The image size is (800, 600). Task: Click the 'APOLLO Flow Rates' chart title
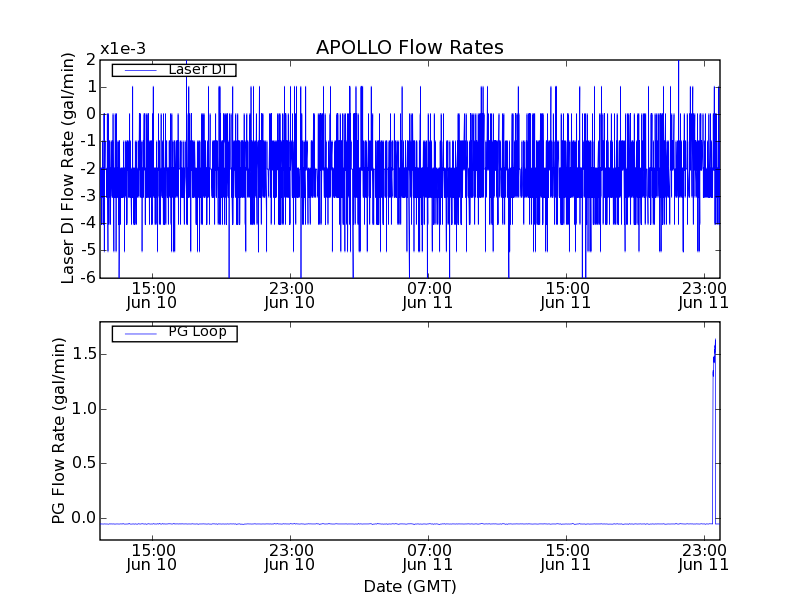[x=410, y=47]
